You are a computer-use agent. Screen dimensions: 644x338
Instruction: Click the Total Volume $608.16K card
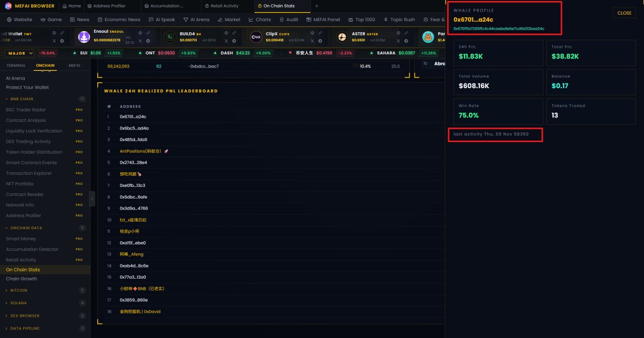click(x=499, y=81)
